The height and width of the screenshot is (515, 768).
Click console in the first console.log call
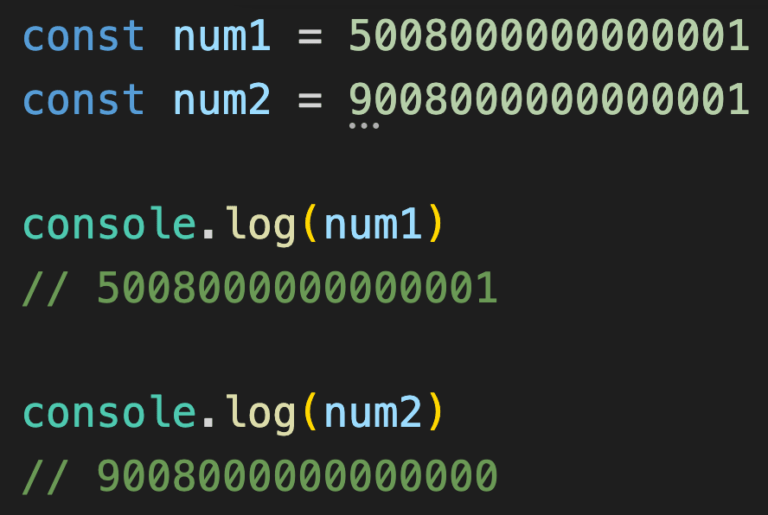(x=109, y=224)
